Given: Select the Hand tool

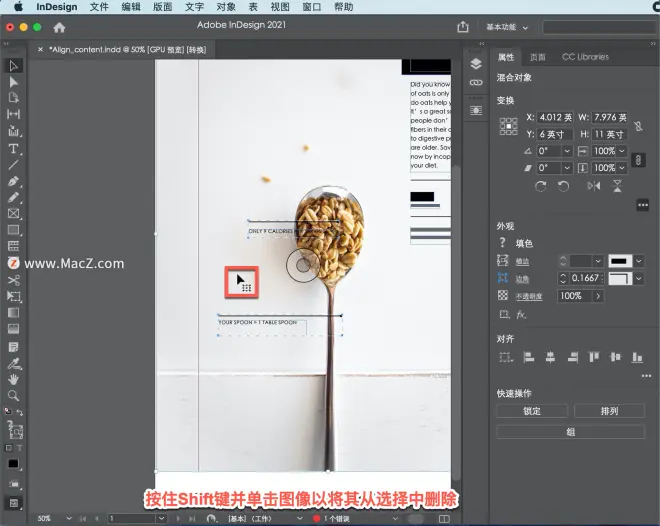Looking at the screenshot, I should click(x=13, y=379).
